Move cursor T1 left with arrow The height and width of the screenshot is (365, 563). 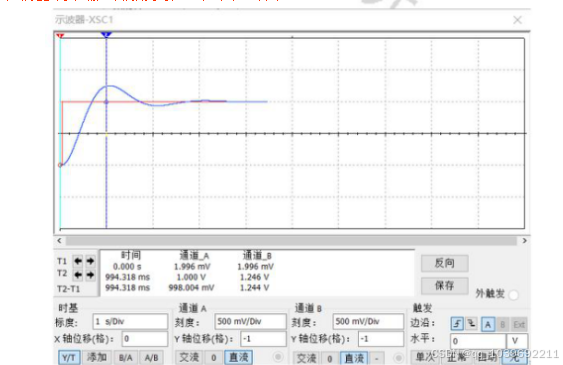(78, 261)
